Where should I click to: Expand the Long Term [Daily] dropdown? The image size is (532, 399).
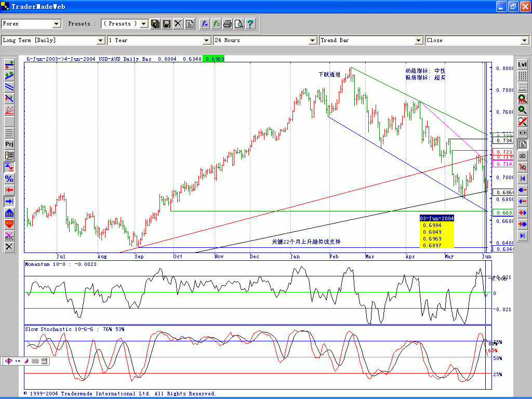(x=100, y=41)
